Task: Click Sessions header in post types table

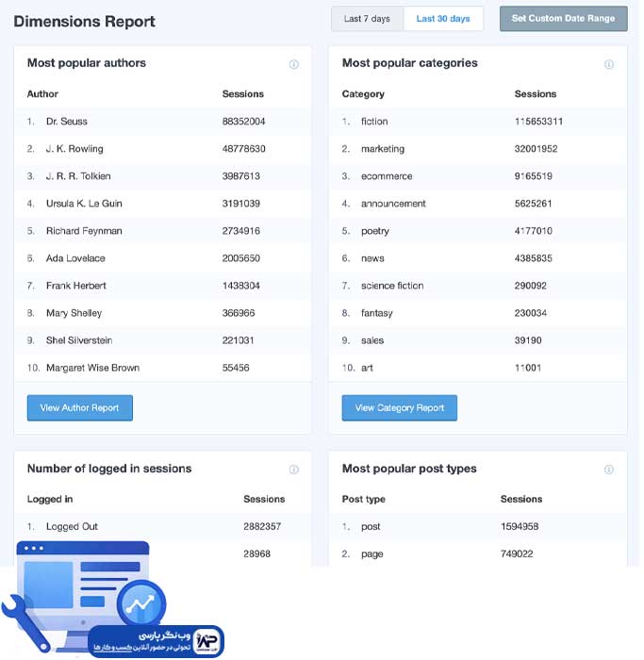Action: pos(521,499)
